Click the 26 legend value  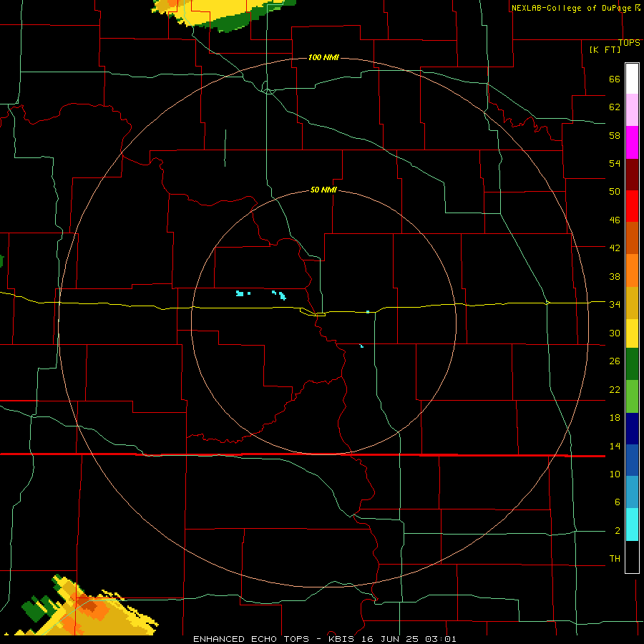point(615,361)
